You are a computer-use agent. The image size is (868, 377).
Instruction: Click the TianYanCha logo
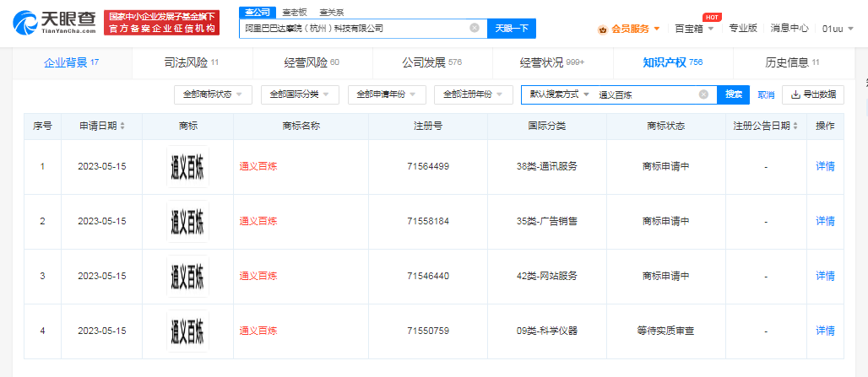[54, 24]
